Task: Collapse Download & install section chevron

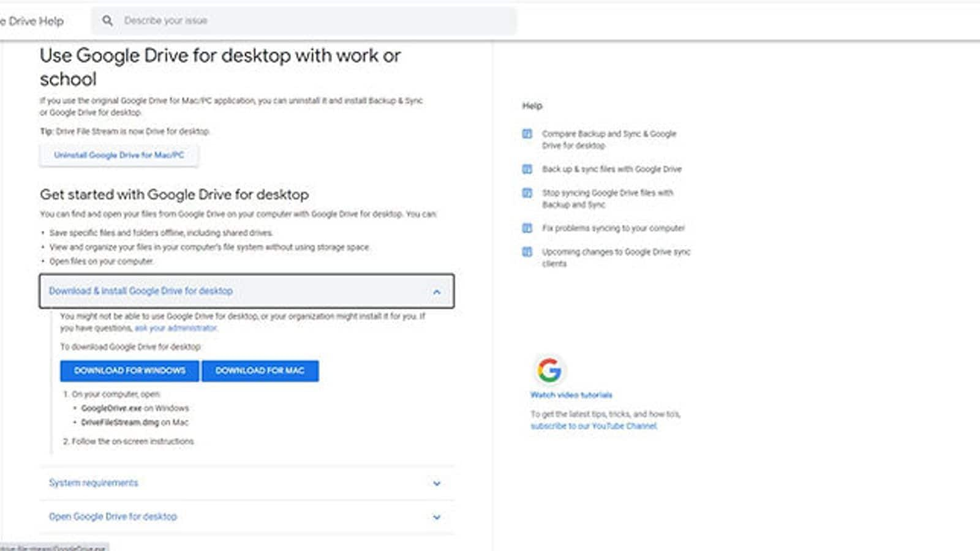Action: click(x=437, y=292)
